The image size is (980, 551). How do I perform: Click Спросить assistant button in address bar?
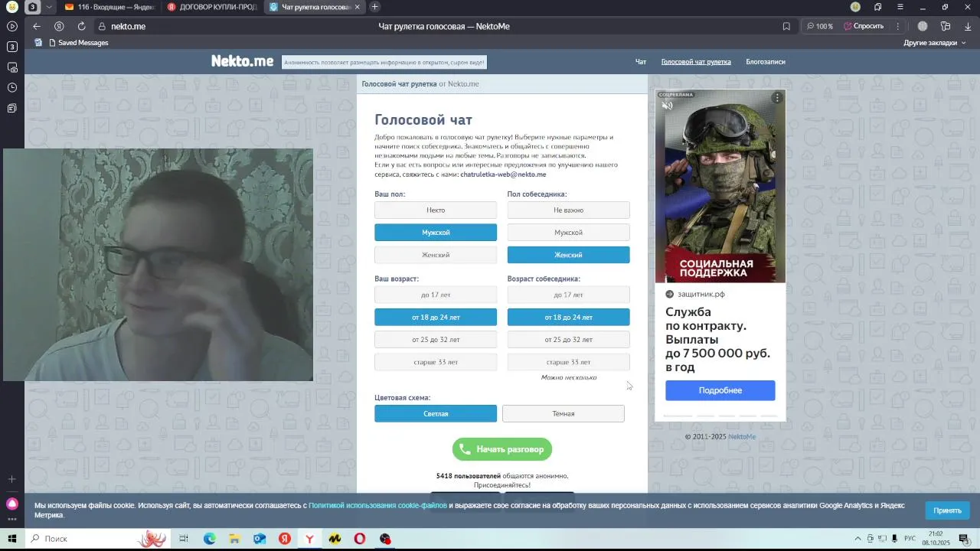pyautogui.click(x=864, y=26)
